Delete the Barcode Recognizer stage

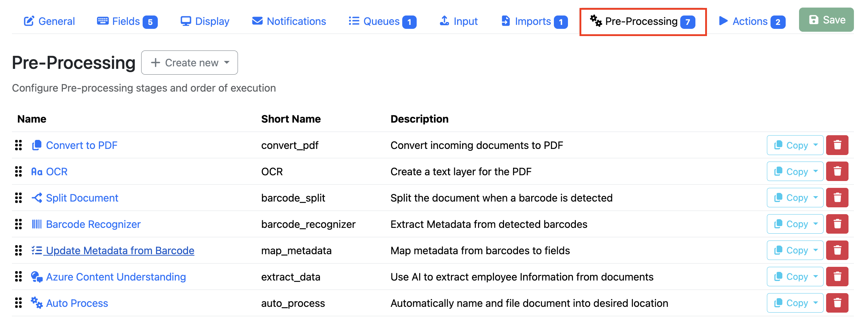click(x=837, y=224)
